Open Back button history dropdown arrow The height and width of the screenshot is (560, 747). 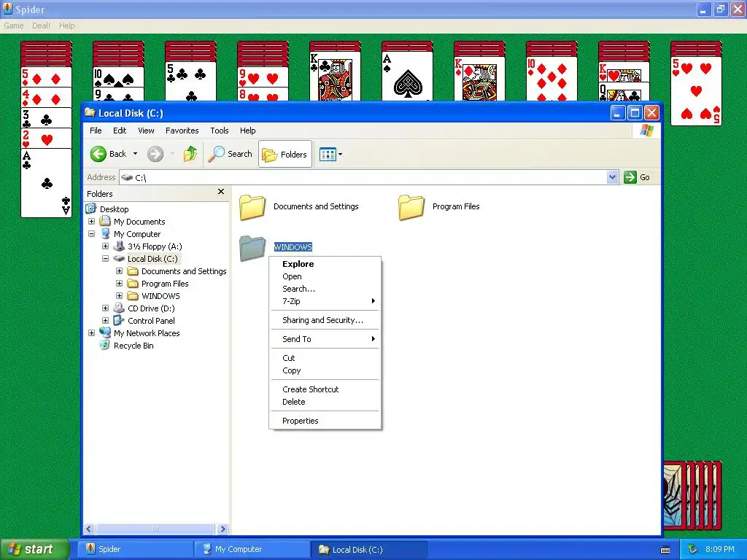tap(135, 154)
